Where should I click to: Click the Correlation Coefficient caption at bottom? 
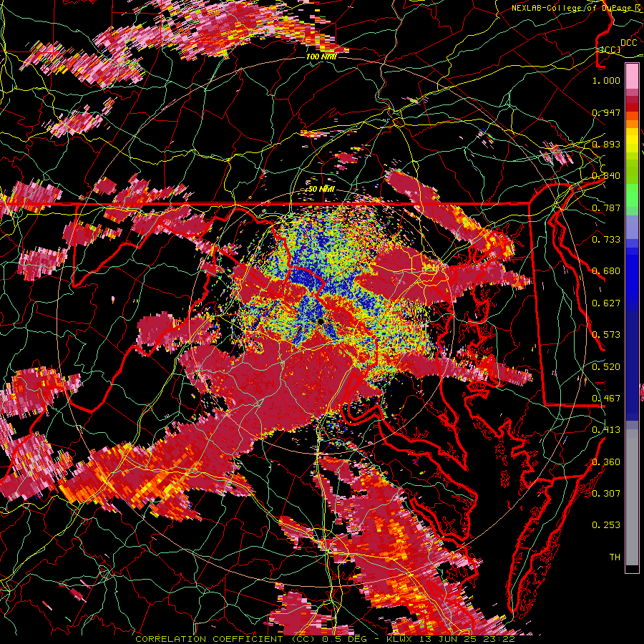(325, 639)
